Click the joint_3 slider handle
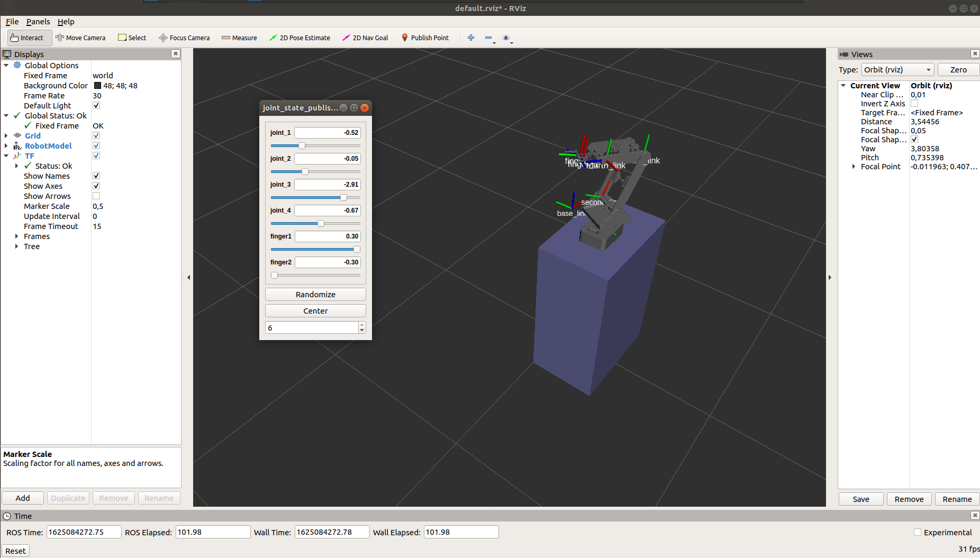 [343, 197]
